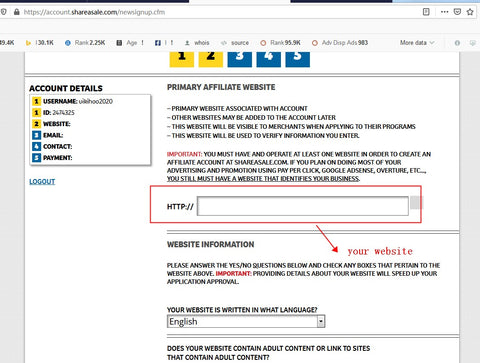This screenshot has height=363, width=480.
Task: Click the HTTP:// label
Action: click(x=180, y=207)
